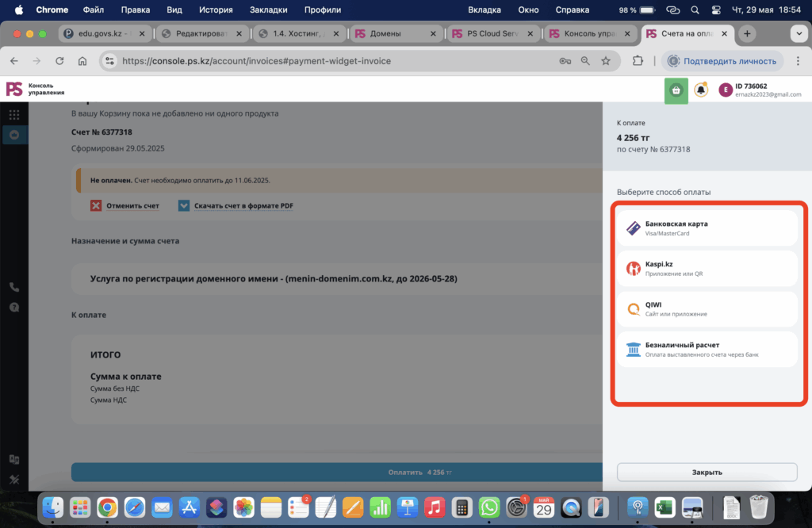Select Банковская карта payment method
This screenshot has width=812, height=528.
(x=707, y=228)
